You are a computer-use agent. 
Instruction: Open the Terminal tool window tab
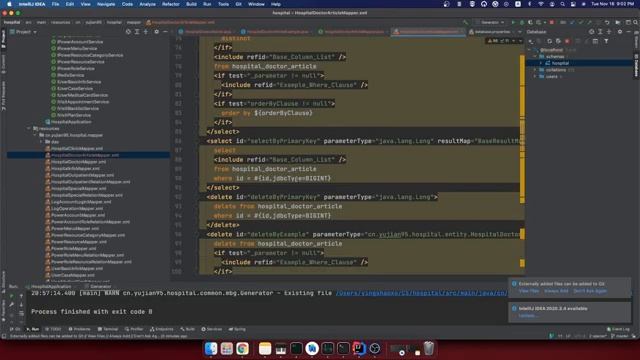click(108, 329)
